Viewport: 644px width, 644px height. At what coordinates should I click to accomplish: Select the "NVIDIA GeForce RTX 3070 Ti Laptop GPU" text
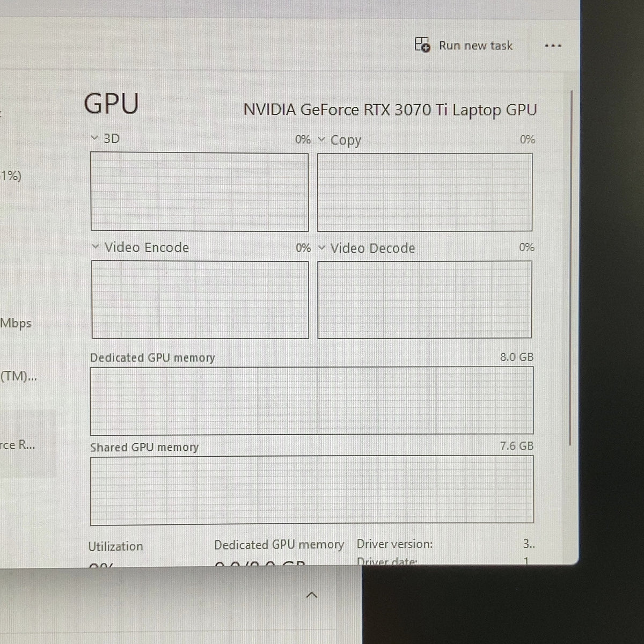(390, 110)
